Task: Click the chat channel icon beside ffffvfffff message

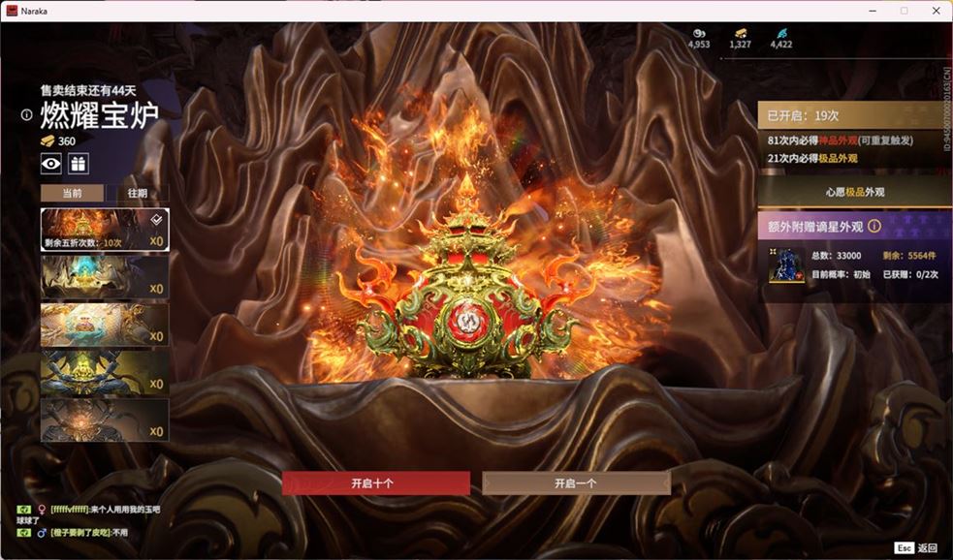Action: (x=23, y=509)
